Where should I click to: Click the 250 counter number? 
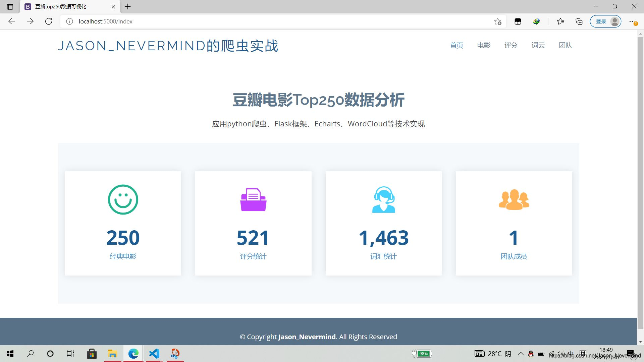pyautogui.click(x=123, y=238)
